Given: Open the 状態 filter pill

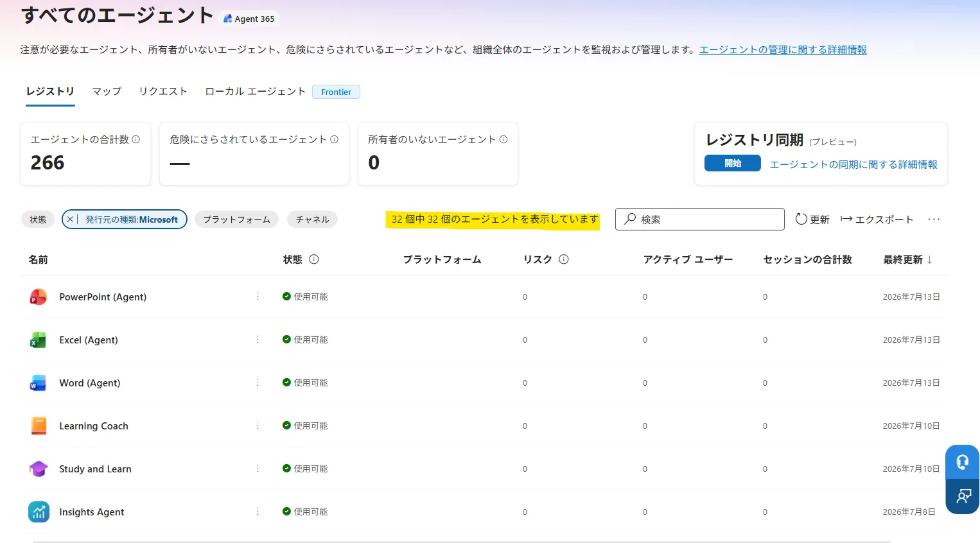Looking at the screenshot, I should pyautogui.click(x=38, y=220).
